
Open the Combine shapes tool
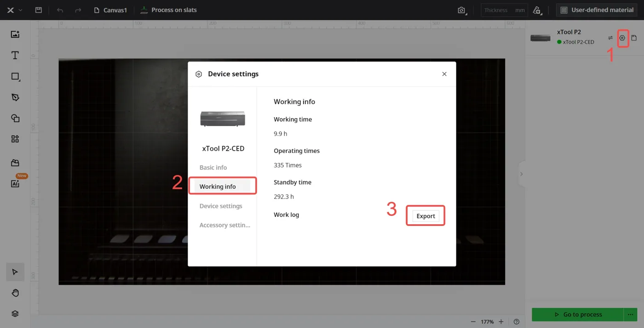15,118
